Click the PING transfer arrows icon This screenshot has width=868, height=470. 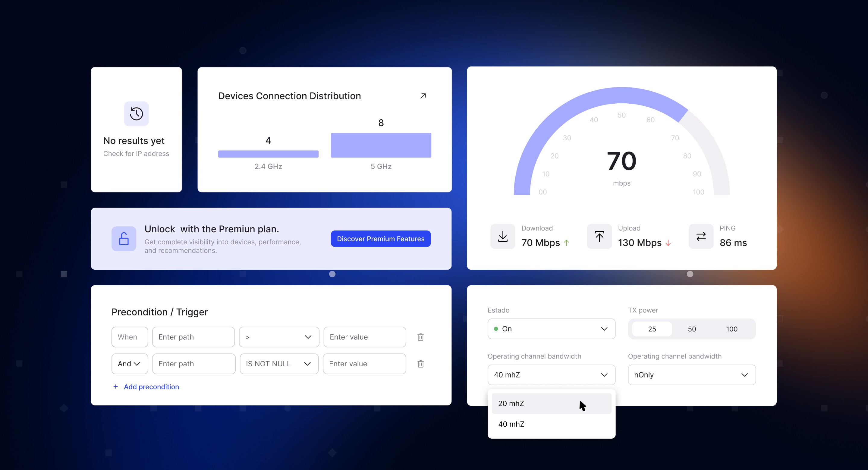[x=700, y=236]
